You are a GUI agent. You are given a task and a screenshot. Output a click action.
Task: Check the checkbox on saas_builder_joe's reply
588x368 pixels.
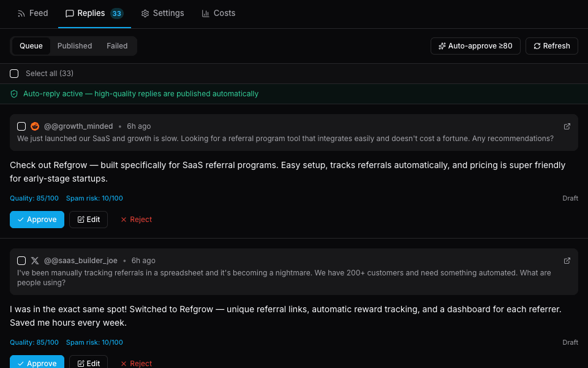pos(21,260)
